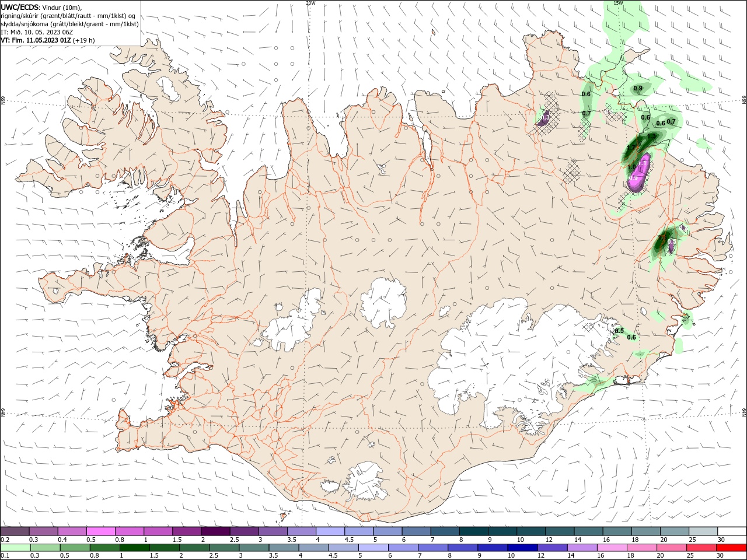Image resolution: width=747 pixels, height=560 pixels.
Task: Click darkest green 1 swatch, lower scale
Action: [x=134, y=548]
